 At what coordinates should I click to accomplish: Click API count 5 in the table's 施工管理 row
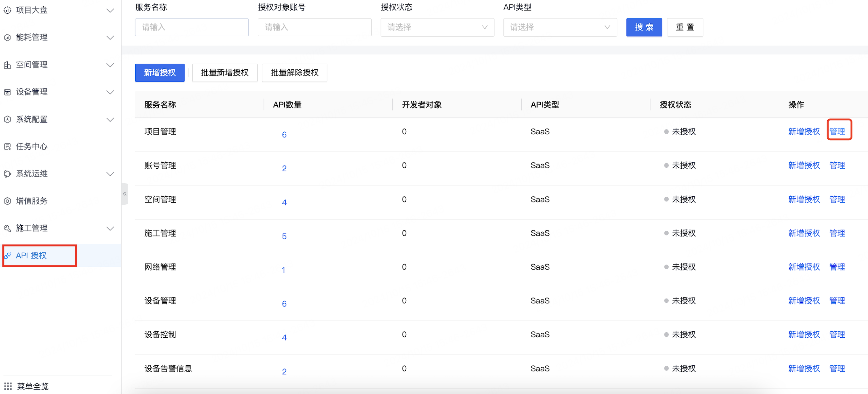coord(284,236)
